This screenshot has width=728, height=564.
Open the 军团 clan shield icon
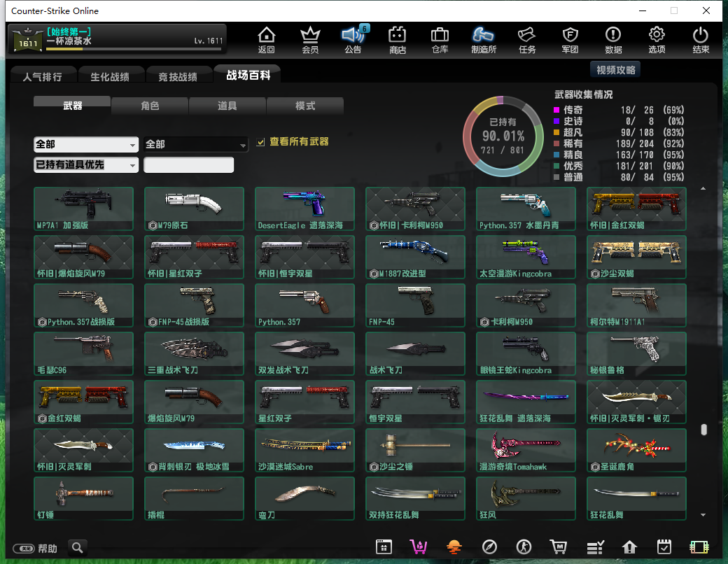570,40
